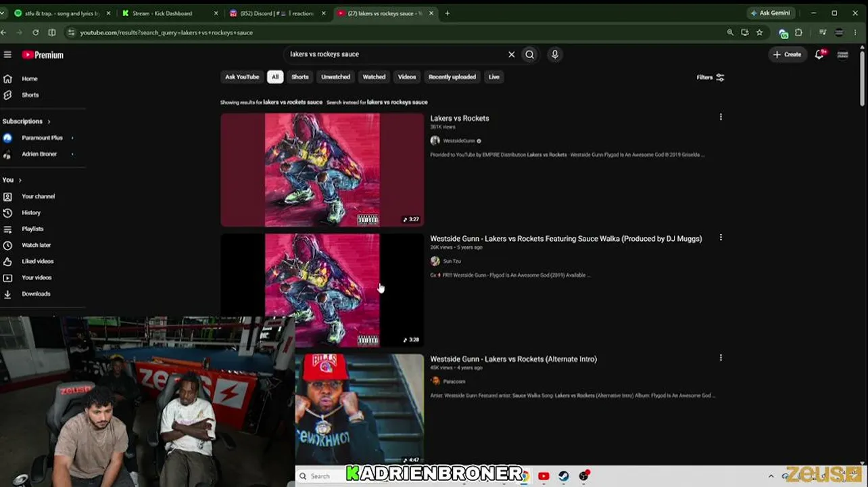
Task: Select the Live filter chip
Action: pos(494,77)
